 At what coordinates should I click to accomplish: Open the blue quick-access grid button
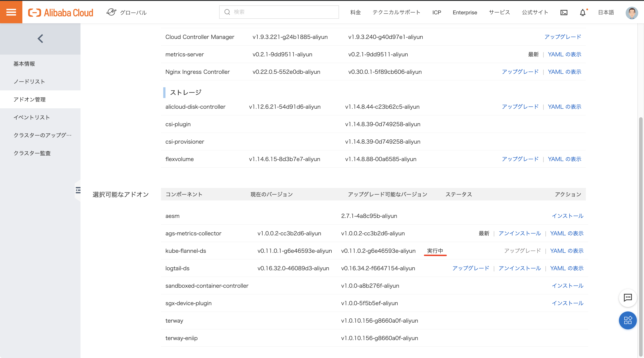coord(627,320)
